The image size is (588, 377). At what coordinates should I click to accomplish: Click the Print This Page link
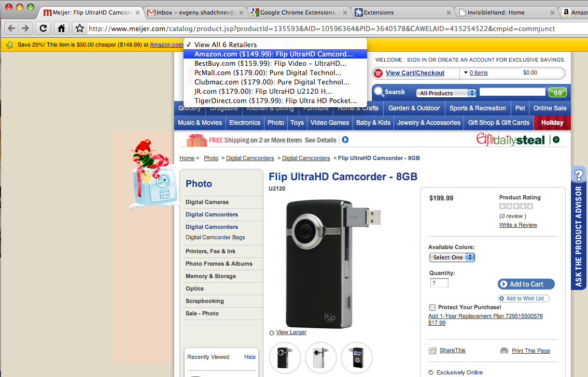[530, 351]
